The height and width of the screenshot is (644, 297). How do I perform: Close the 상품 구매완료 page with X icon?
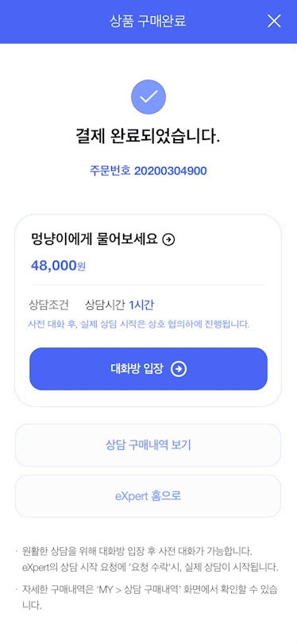(274, 21)
